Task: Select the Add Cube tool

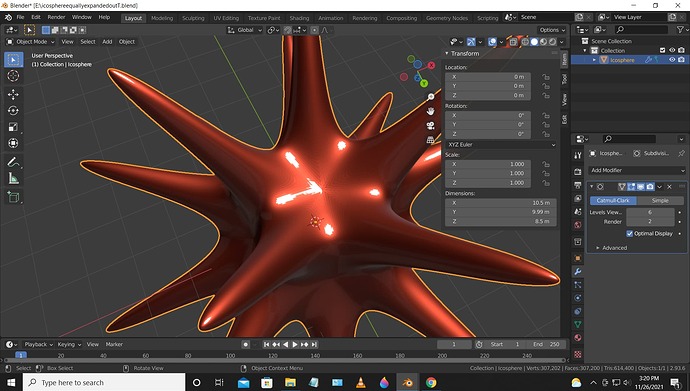Action: pos(13,197)
